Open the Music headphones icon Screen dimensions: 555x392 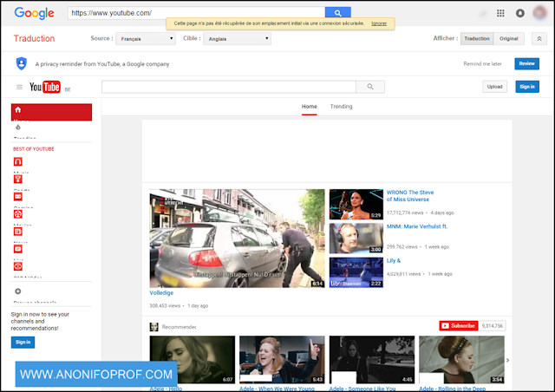click(18, 162)
